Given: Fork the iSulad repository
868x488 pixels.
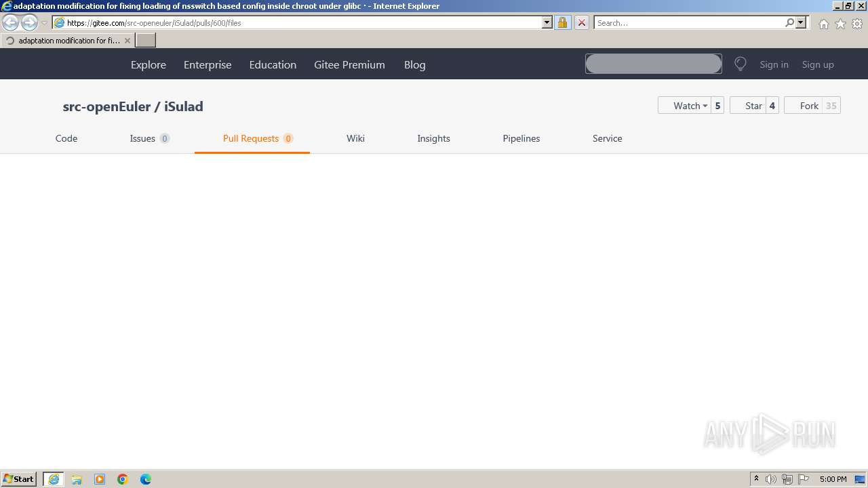Looking at the screenshot, I should tap(803, 106).
